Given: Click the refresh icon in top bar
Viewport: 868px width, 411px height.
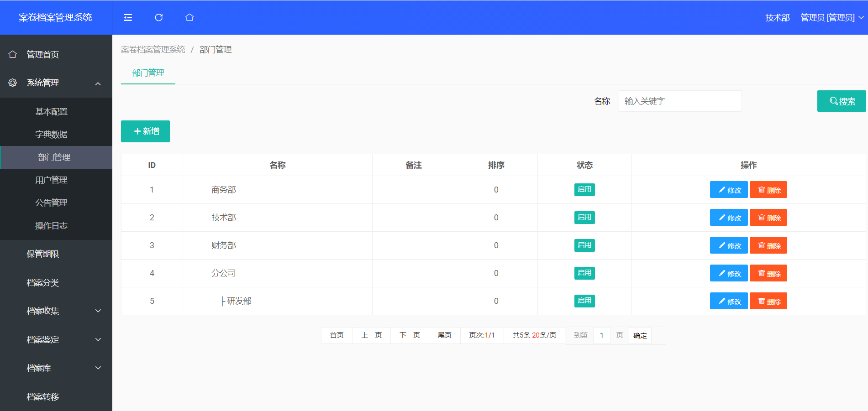Looking at the screenshot, I should (159, 17).
